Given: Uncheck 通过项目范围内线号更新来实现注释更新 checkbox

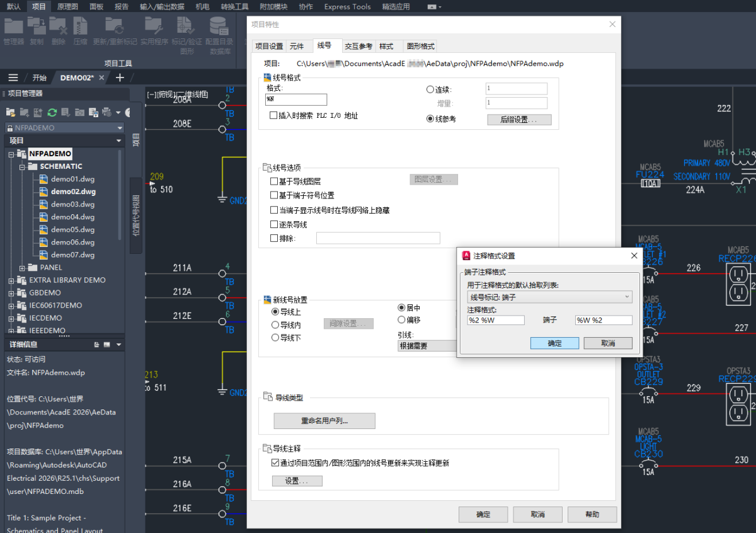Looking at the screenshot, I should [275, 462].
